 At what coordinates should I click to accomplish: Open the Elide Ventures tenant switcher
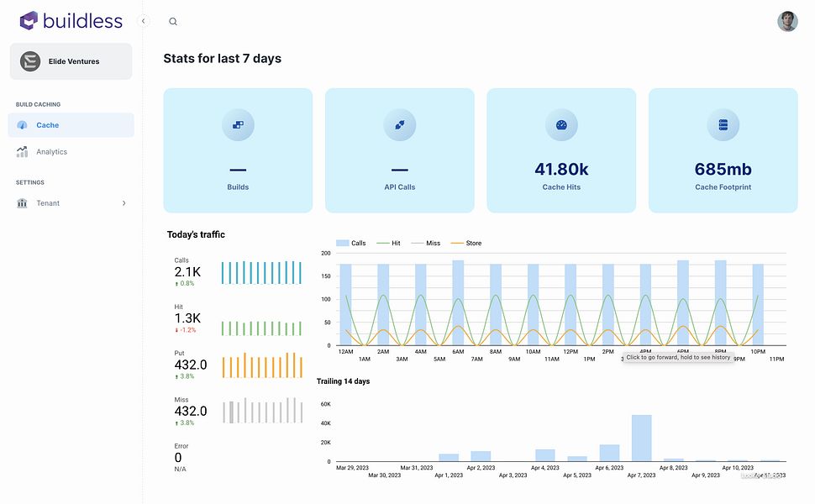[71, 61]
